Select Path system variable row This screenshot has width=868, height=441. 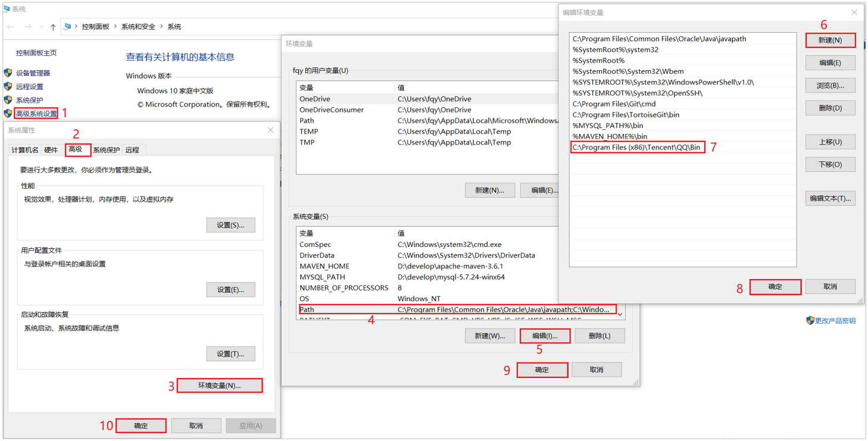pyautogui.click(x=457, y=309)
